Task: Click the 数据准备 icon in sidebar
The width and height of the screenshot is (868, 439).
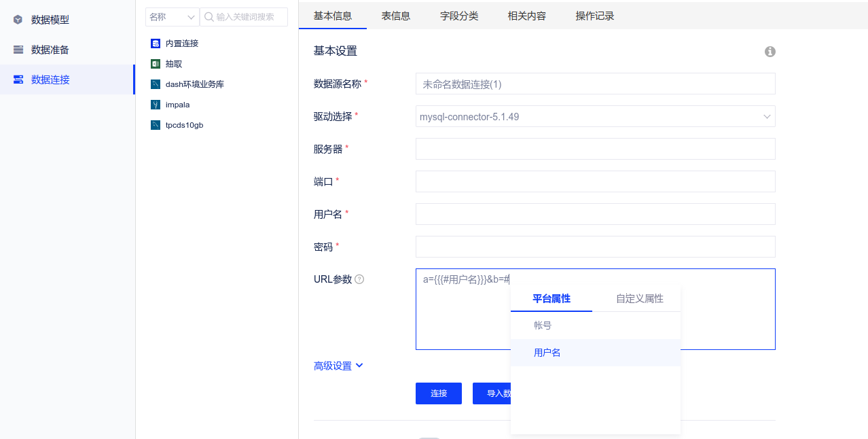Action: (18, 50)
